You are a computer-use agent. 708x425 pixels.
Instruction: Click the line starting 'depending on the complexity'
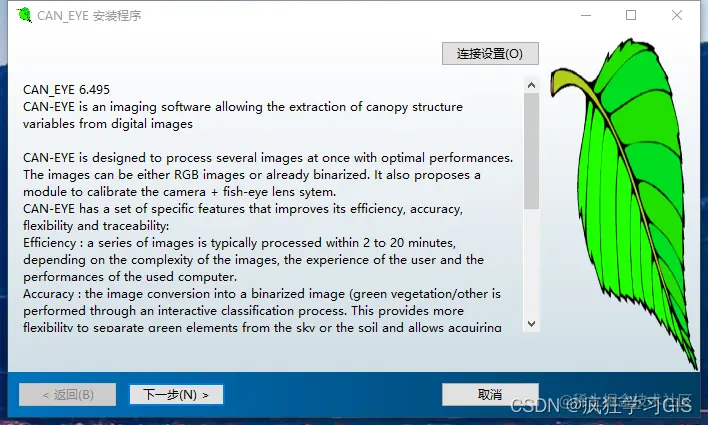253,260
